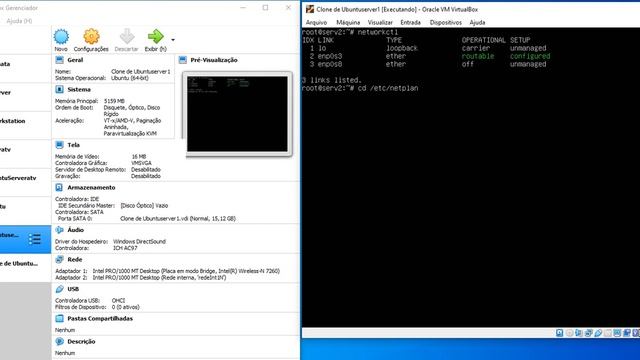Open the tools list icon on selected VM
The width and height of the screenshot is (640, 360).
35,239
